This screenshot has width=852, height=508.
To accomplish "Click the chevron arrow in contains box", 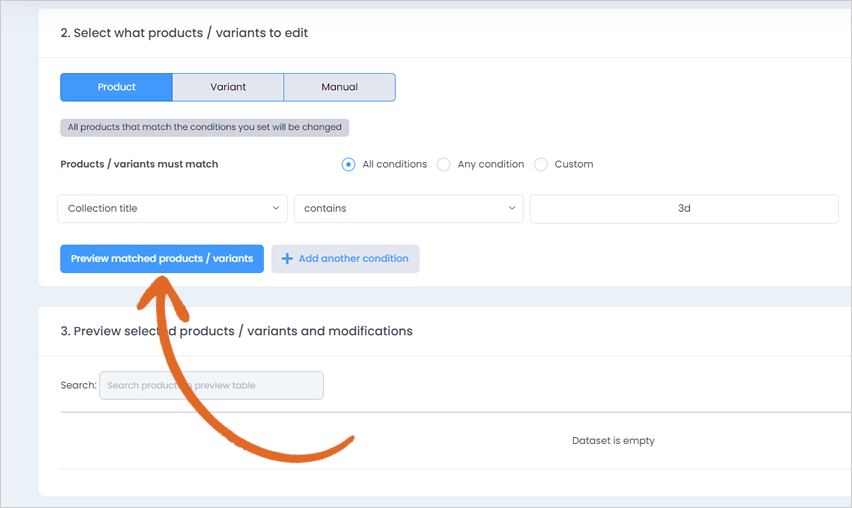I will pos(511,208).
